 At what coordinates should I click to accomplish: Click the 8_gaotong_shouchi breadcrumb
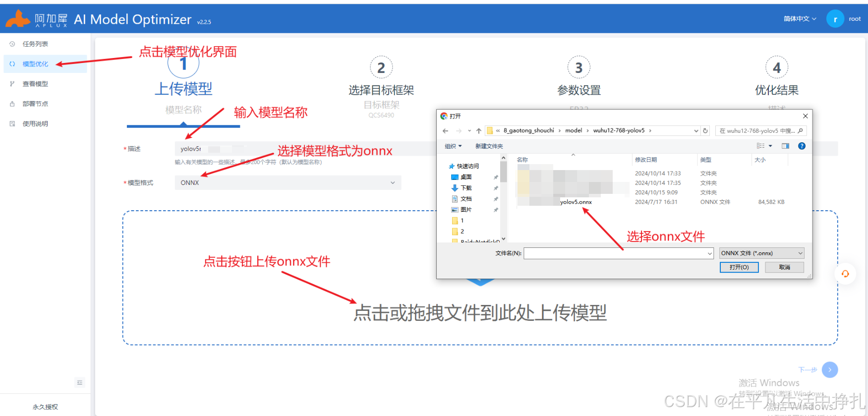[x=528, y=130]
